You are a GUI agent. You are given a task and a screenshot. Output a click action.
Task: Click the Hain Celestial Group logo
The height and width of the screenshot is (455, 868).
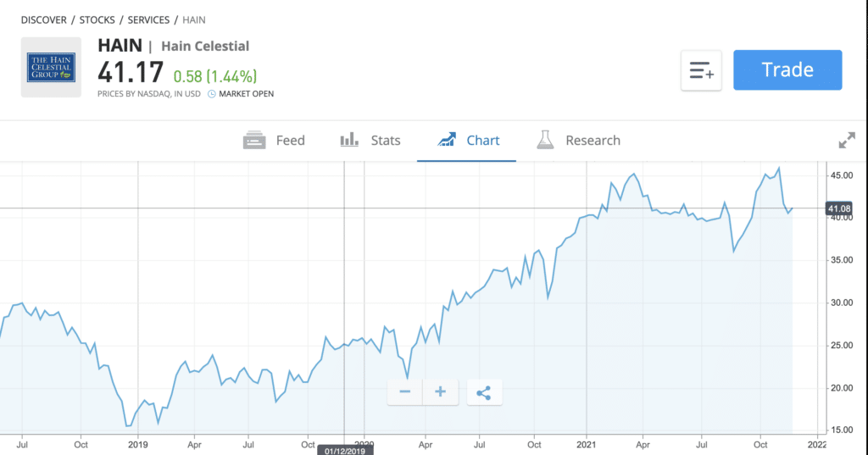tap(51, 68)
